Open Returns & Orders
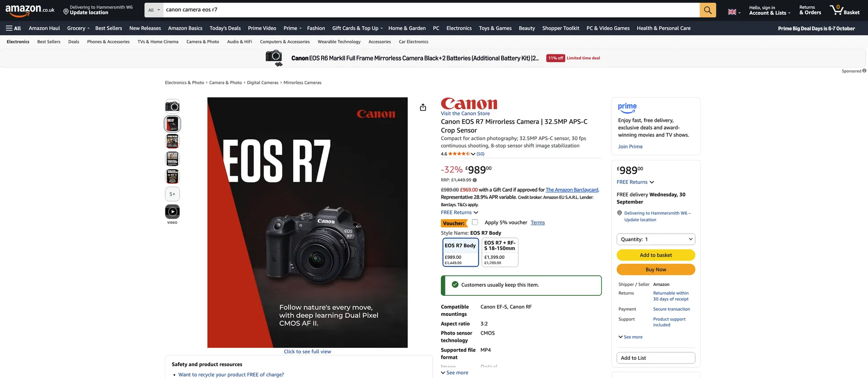 (810, 10)
